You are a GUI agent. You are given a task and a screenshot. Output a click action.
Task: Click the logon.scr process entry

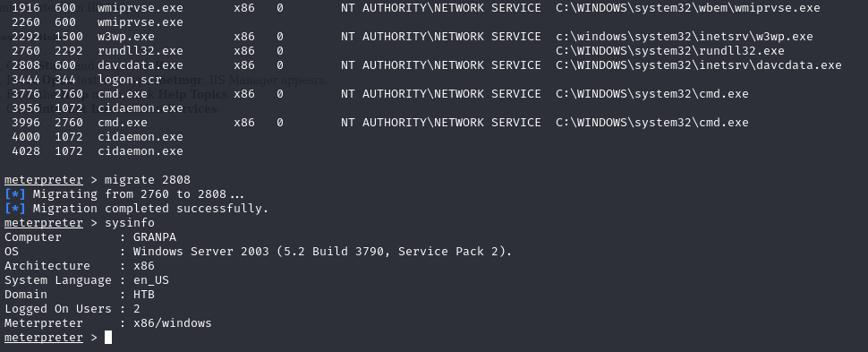click(x=130, y=80)
